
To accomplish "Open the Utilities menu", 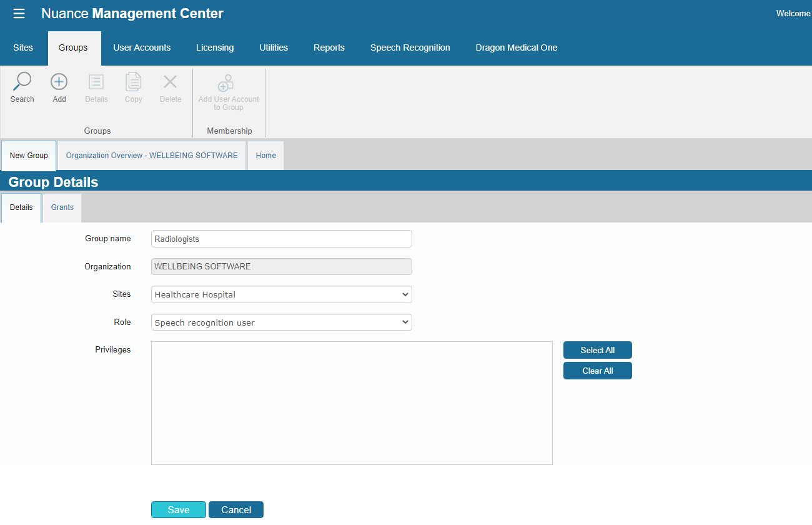I will [274, 47].
